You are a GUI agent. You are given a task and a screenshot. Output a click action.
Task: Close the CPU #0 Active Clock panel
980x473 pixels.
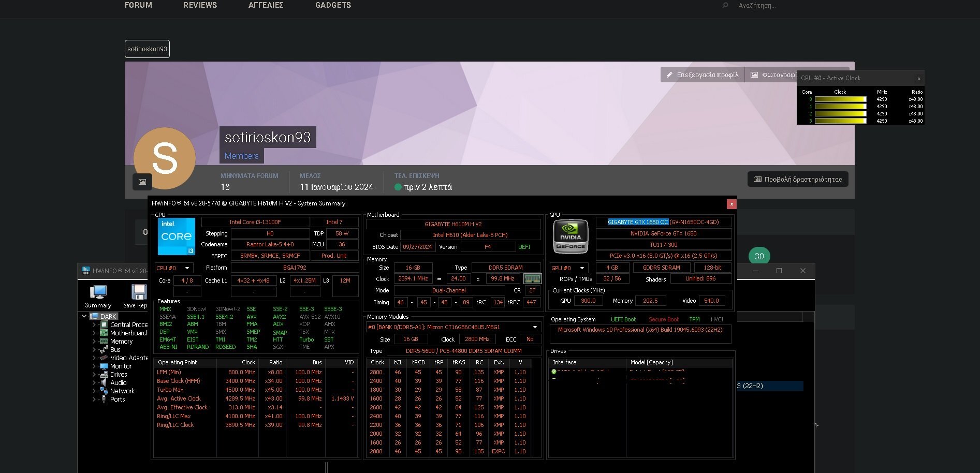coord(919,79)
